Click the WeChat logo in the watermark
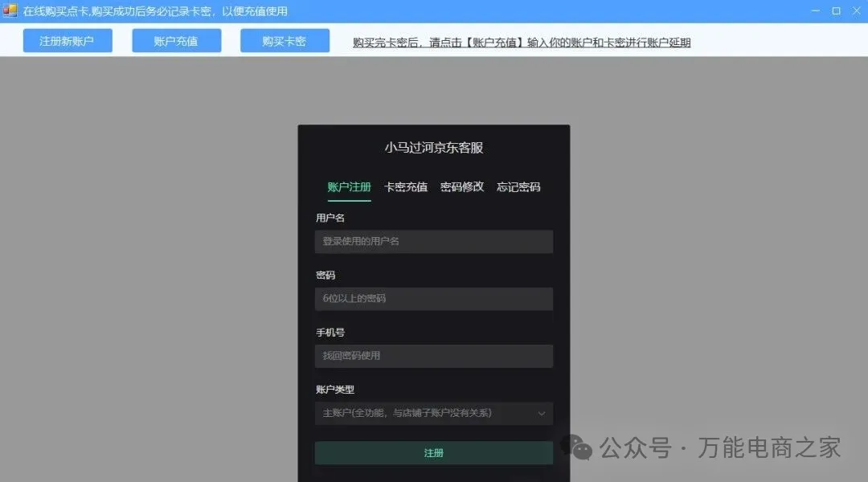The image size is (868, 482). 578,447
